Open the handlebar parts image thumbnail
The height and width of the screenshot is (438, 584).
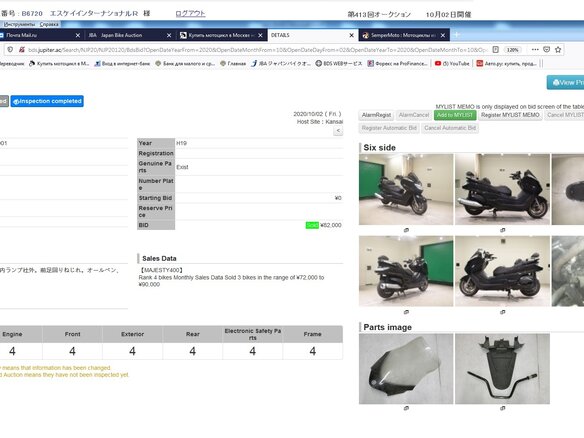[502, 369]
